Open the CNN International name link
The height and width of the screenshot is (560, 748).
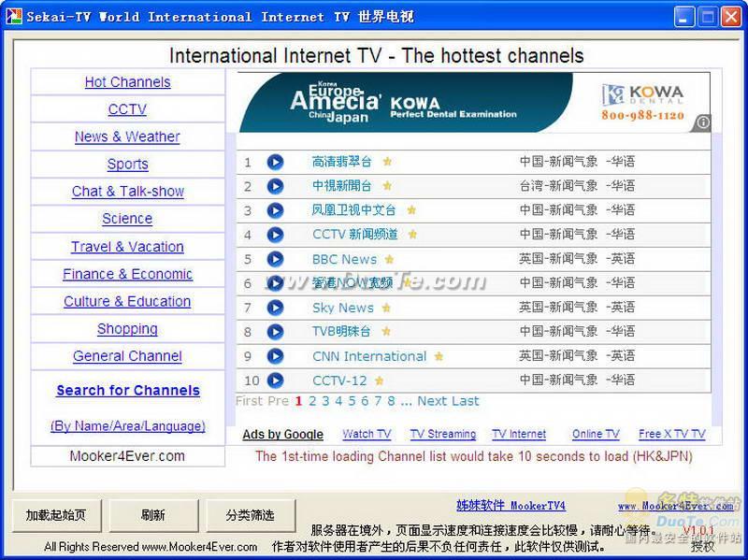pos(369,356)
